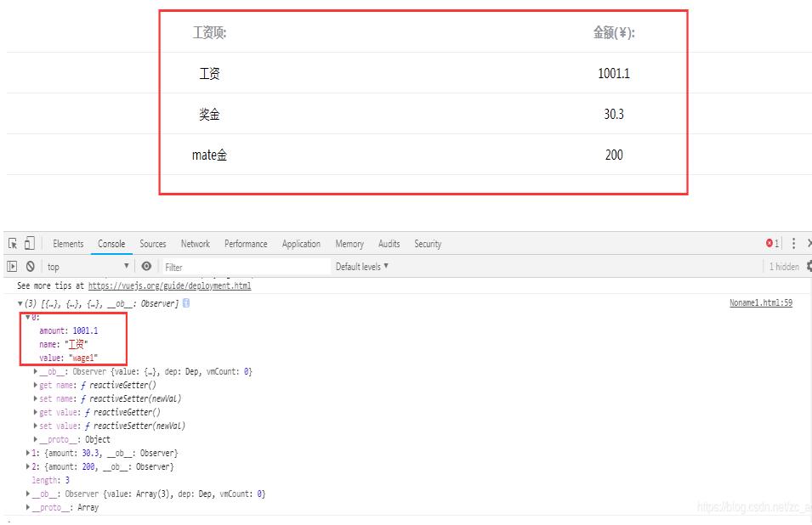Click the amount: 1001.1 property
This screenshot has height=525, width=812.
pos(68,330)
